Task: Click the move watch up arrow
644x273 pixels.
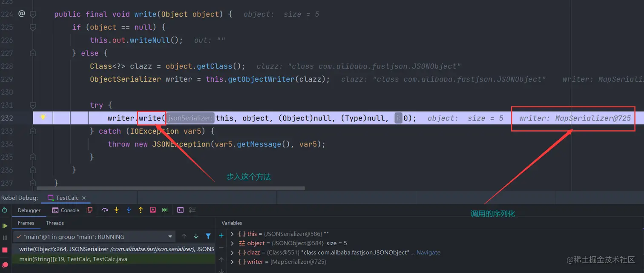Action: pos(221,259)
